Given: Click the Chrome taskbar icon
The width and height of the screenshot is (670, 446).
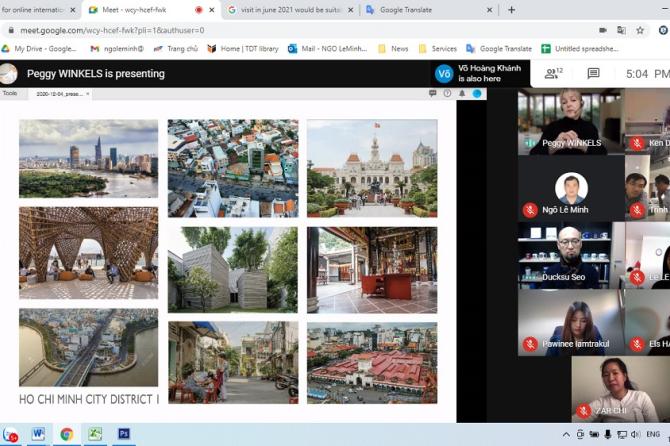Looking at the screenshot, I should (x=67, y=434).
